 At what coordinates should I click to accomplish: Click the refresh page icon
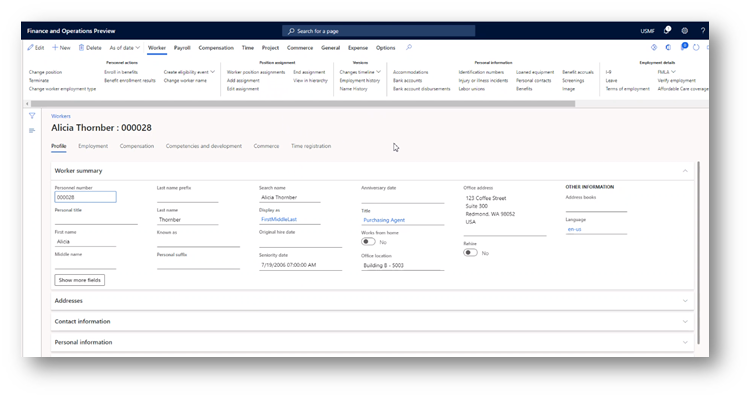click(x=696, y=47)
